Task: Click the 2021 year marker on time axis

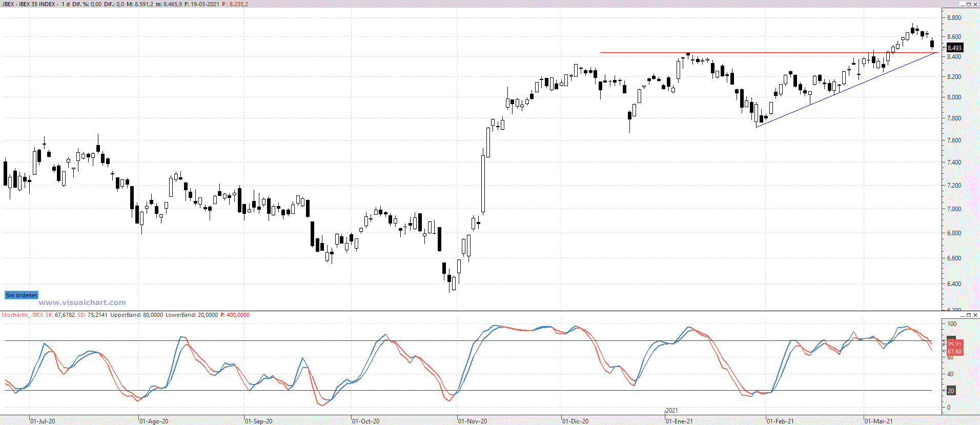Action: pyautogui.click(x=672, y=411)
